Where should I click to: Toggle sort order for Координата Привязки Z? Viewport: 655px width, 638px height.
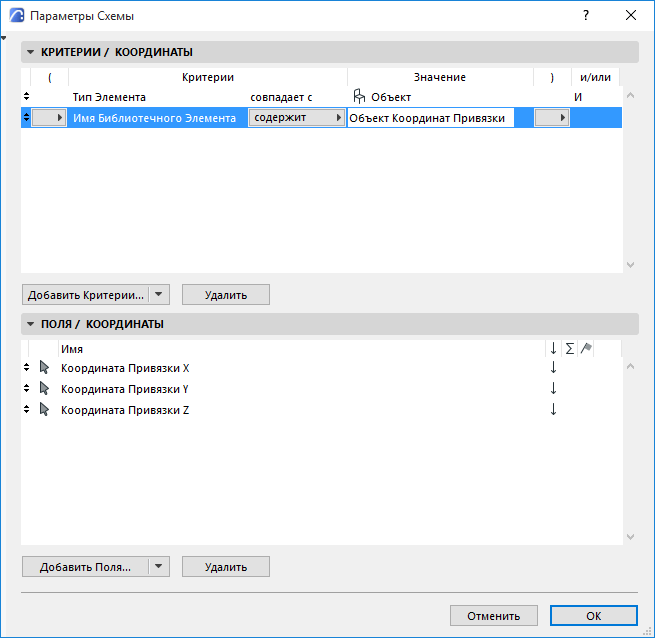553,410
